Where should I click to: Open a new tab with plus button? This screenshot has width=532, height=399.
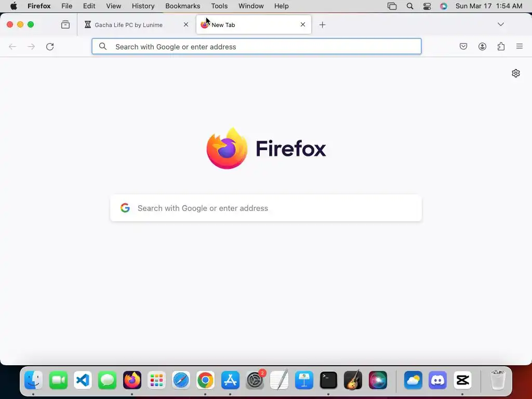[x=322, y=25]
